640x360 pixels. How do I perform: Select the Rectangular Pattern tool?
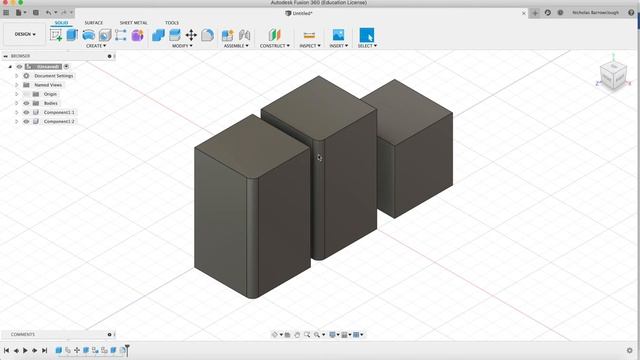click(x=121, y=35)
